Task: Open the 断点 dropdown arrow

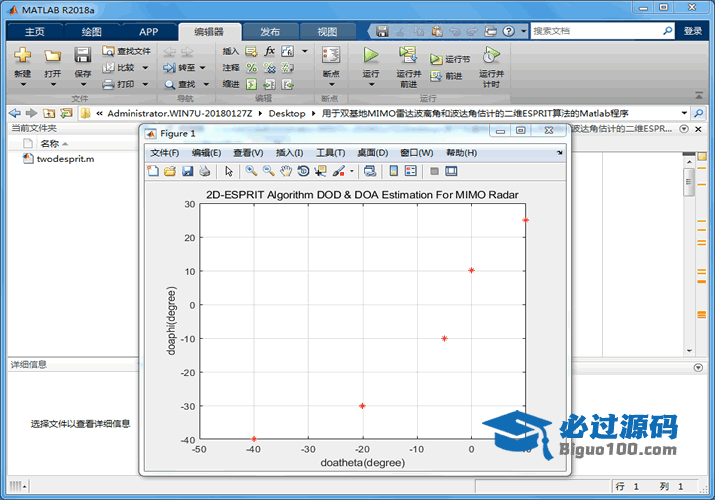Action: point(332,84)
